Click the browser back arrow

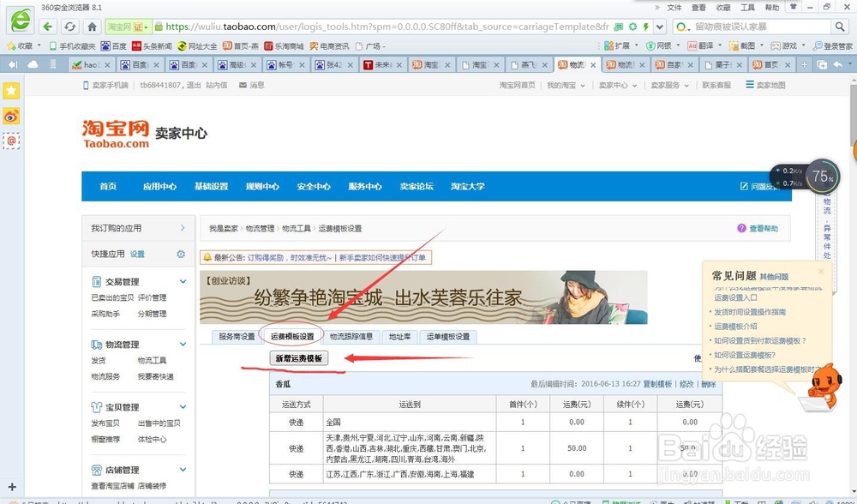tap(47, 26)
